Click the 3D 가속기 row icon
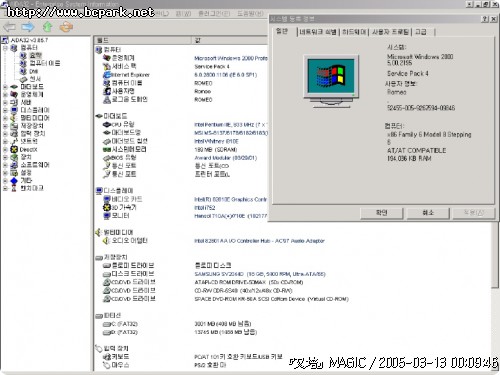The width and height of the screenshot is (500, 375). (107, 207)
